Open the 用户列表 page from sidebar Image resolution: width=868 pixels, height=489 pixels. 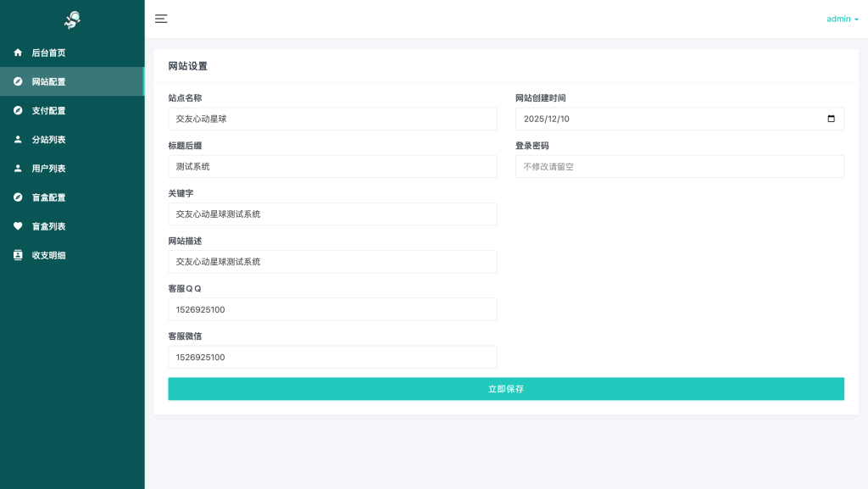click(48, 168)
